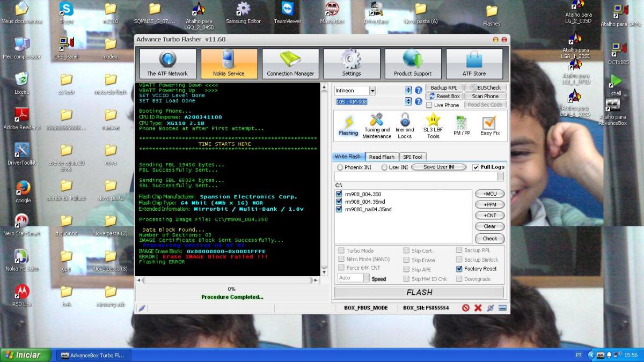
Task: Click Backup RPL button
Action: coord(443,88)
